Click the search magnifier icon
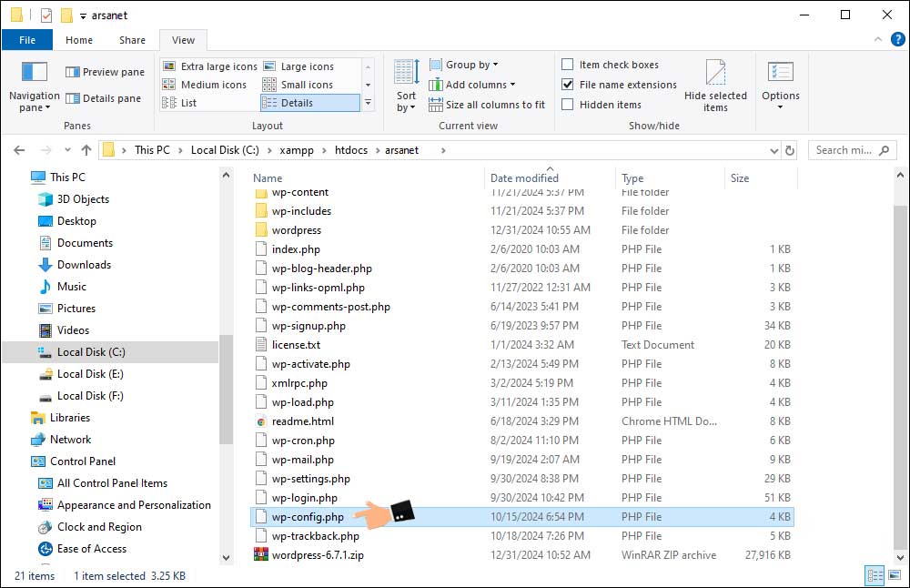 (x=884, y=150)
